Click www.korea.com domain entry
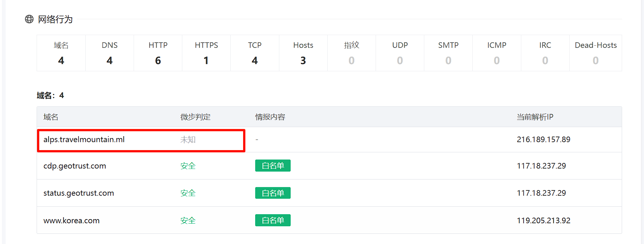 click(x=71, y=221)
